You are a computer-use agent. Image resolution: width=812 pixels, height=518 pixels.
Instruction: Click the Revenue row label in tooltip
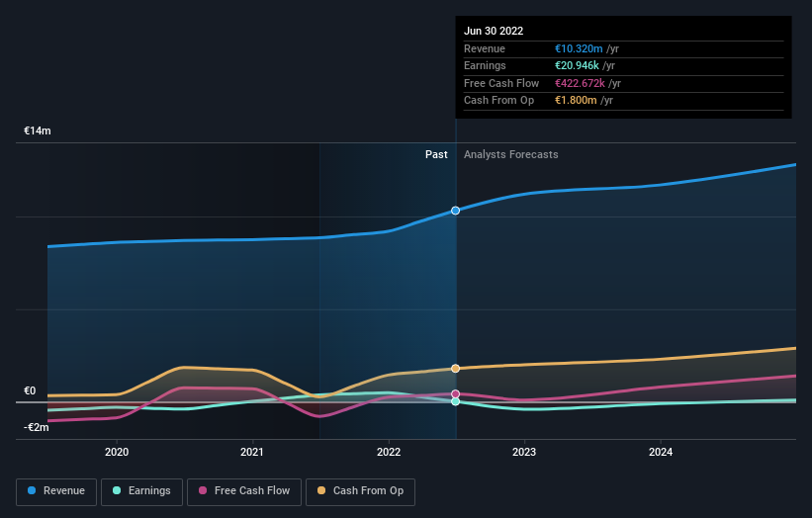coord(485,48)
